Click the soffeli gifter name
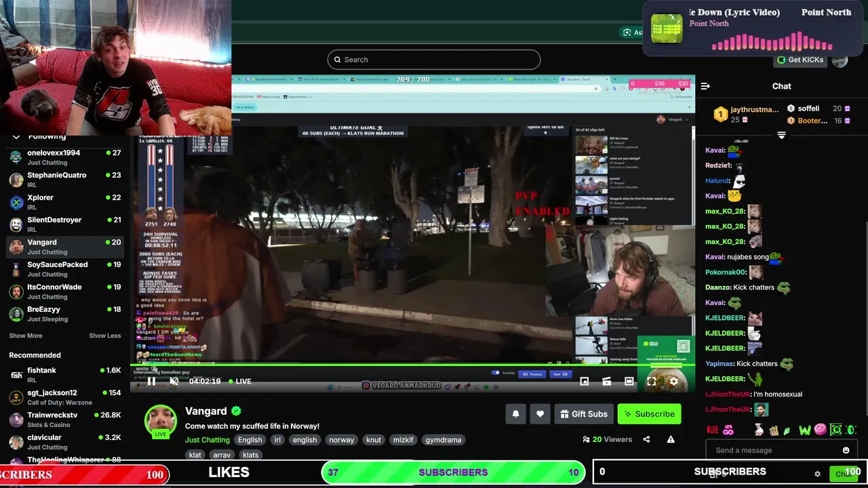The width and height of the screenshot is (868, 488). (808, 108)
